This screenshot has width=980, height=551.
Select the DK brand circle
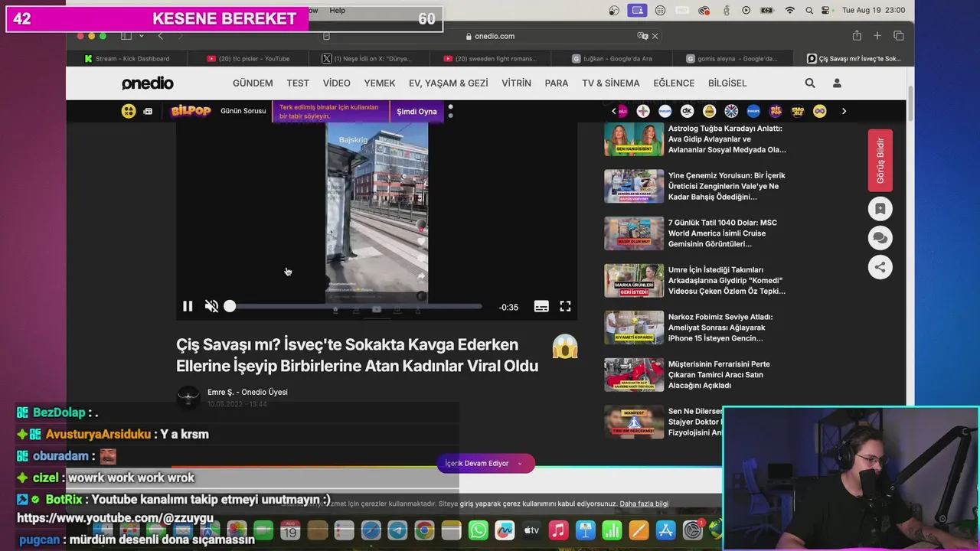687,111
